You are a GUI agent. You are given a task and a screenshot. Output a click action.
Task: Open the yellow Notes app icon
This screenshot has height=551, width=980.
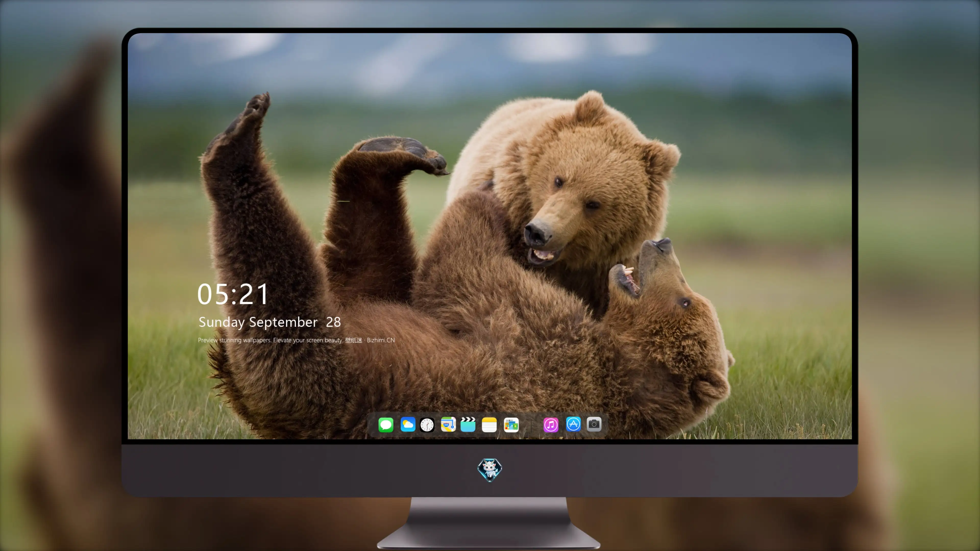(489, 425)
